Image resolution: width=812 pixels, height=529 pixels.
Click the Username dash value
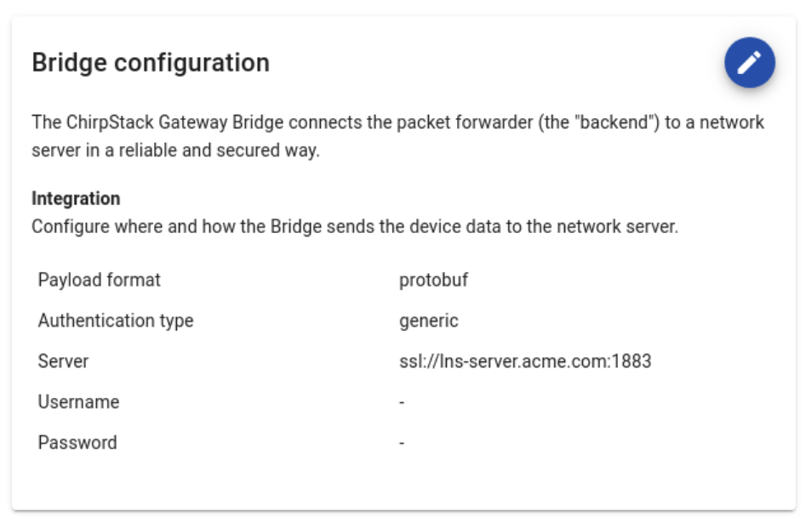tap(402, 402)
